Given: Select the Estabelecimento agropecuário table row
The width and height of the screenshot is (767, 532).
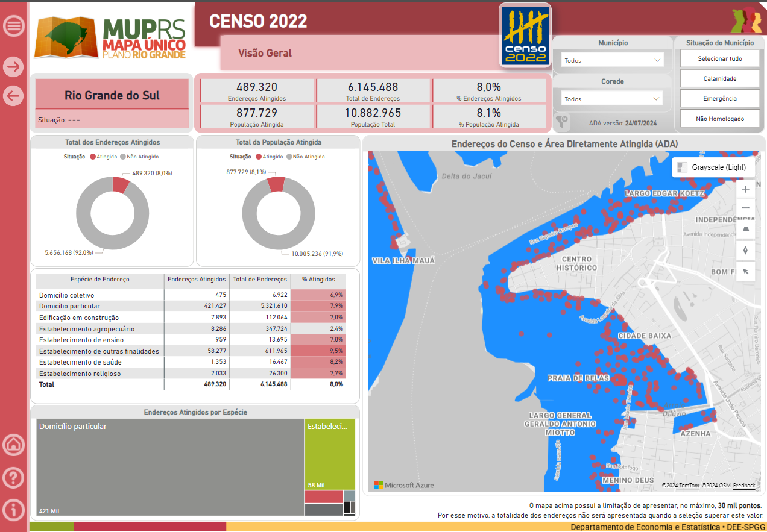Looking at the screenshot, I should (191, 329).
